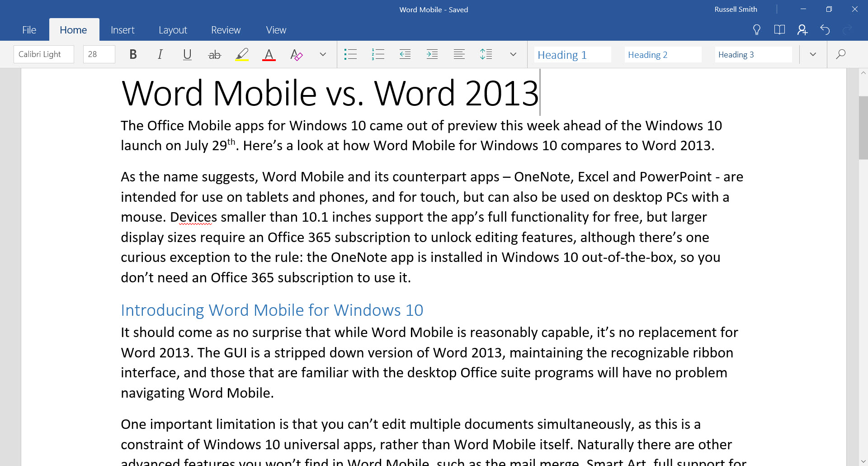
Task: Click the Russell Smith account name
Action: tap(736, 9)
